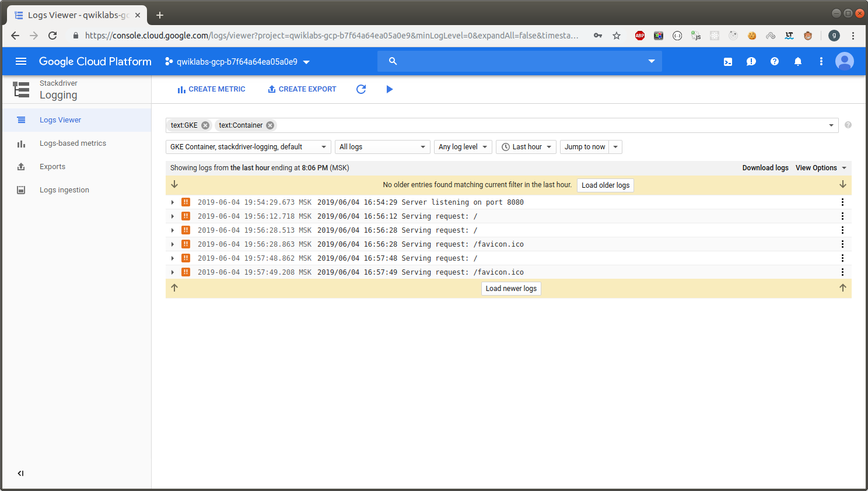Click Load older logs button
This screenshot has height=491, width=868.
605,185
